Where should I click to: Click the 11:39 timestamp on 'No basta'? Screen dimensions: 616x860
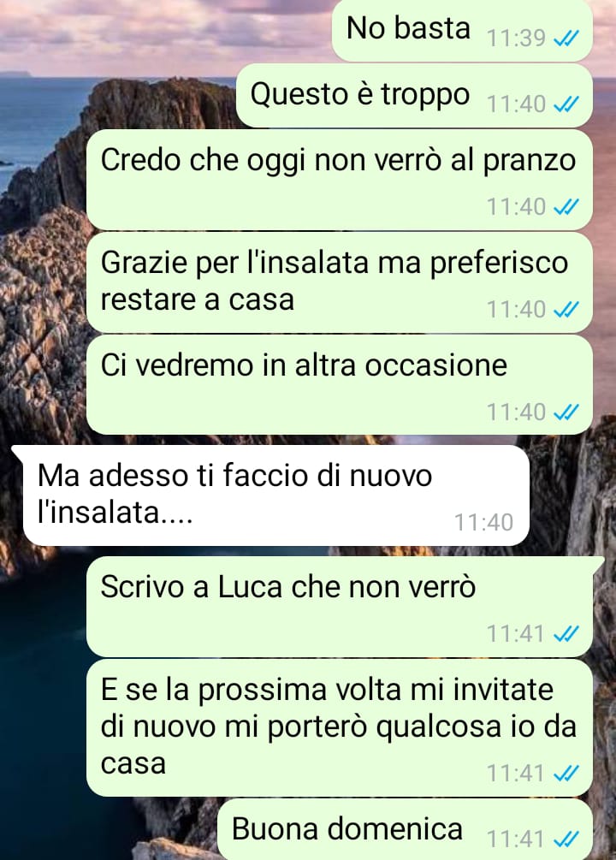click(x=516, y=39)
